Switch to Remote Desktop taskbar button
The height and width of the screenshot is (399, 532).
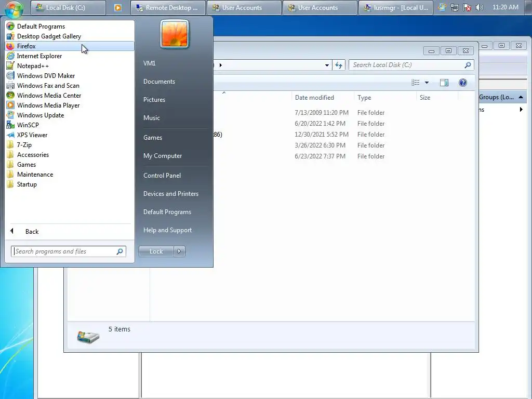coord(168,7)
